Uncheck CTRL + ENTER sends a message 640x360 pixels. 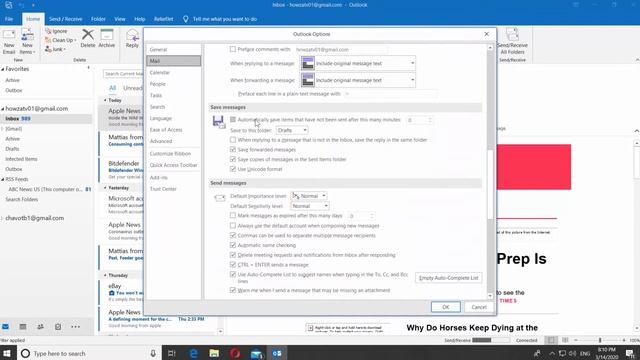point(233,264)
